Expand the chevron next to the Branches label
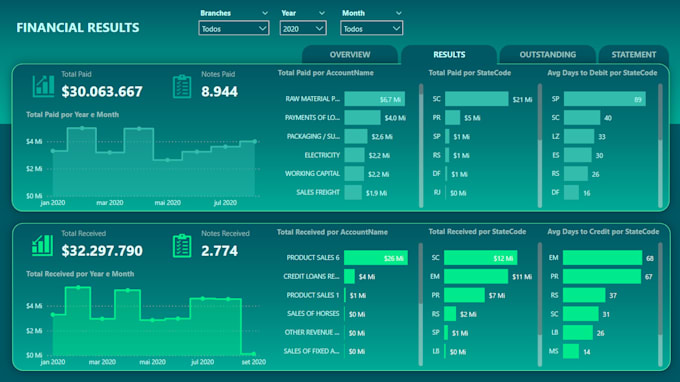Image resolution: width=680 pixels, height=382 pixels. (265, 13)
